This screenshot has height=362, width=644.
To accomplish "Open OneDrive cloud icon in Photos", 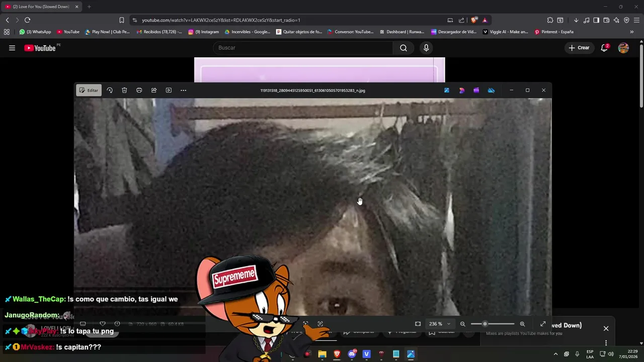I will point(491,90).
